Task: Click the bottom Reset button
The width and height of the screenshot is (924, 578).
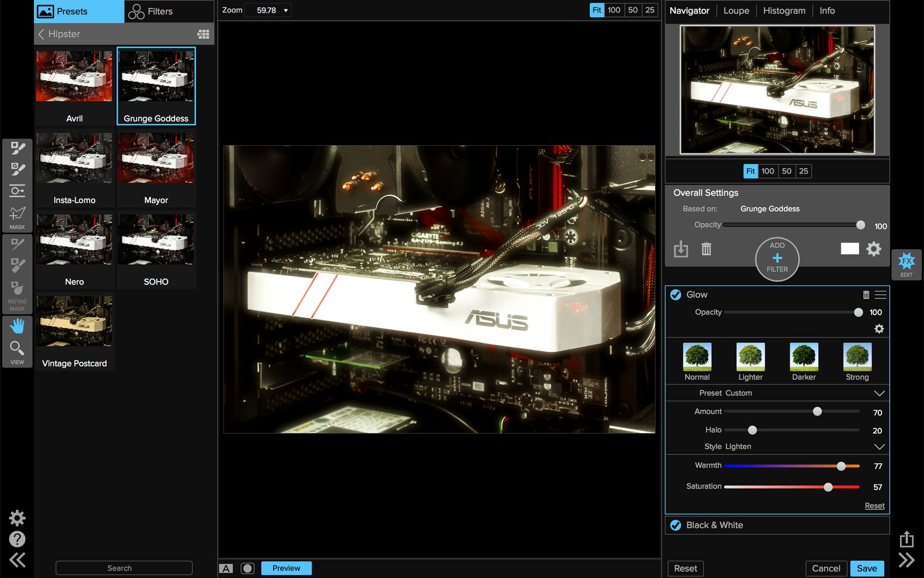Action: point(685,568)
